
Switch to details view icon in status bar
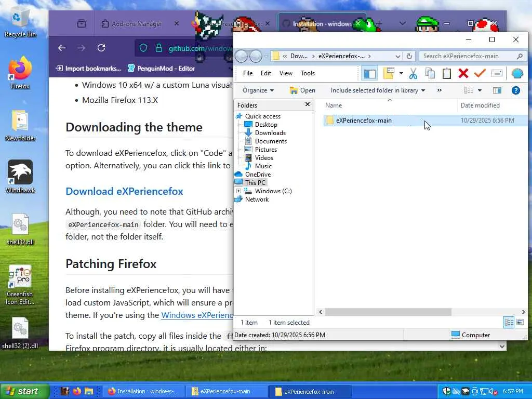(x=509, y=322)
